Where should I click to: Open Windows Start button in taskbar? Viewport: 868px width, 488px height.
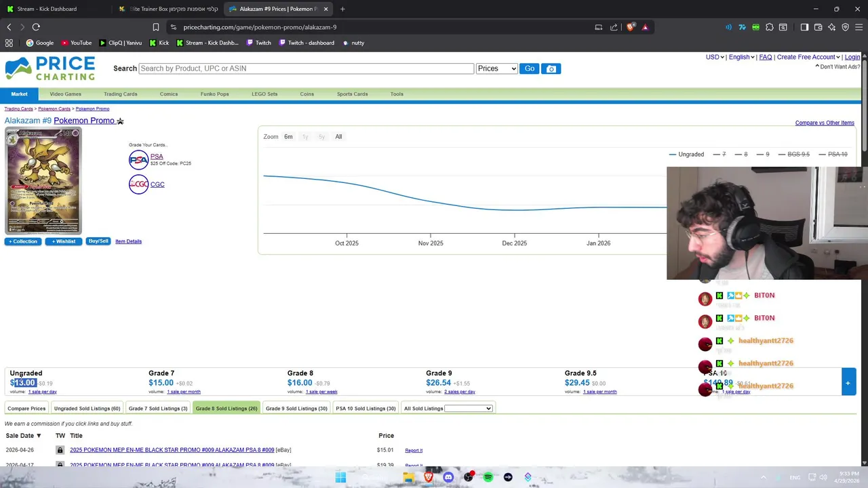pos(340,477)
